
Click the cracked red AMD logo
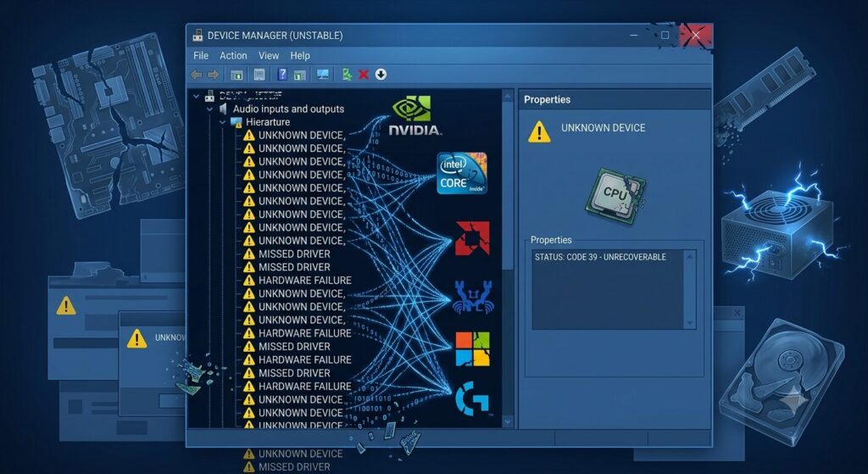coord(472,238)
